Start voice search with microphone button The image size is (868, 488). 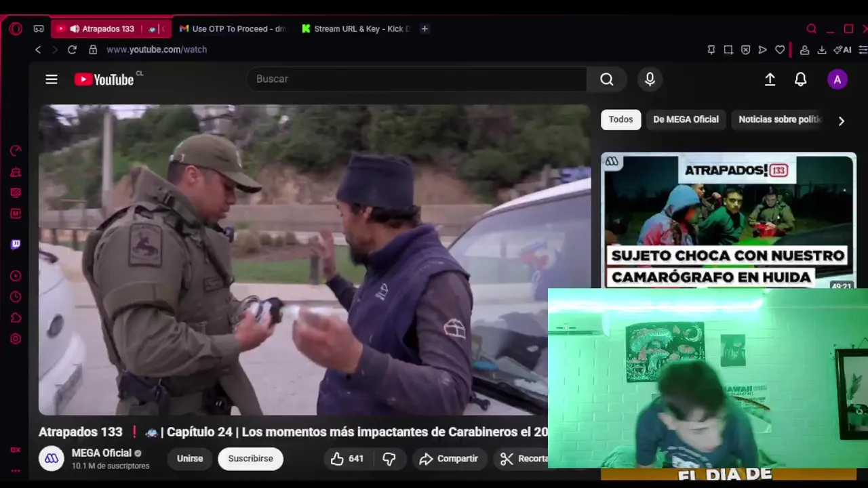point(650,79)
